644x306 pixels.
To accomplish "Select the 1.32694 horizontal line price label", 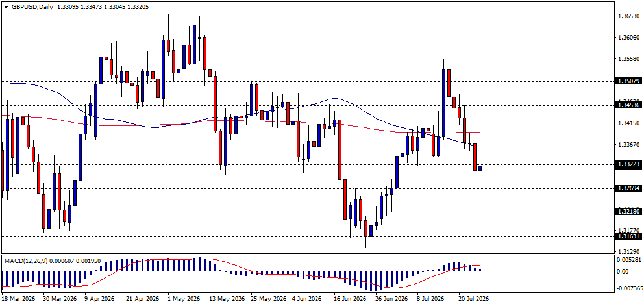I will (x=629, y=188).
